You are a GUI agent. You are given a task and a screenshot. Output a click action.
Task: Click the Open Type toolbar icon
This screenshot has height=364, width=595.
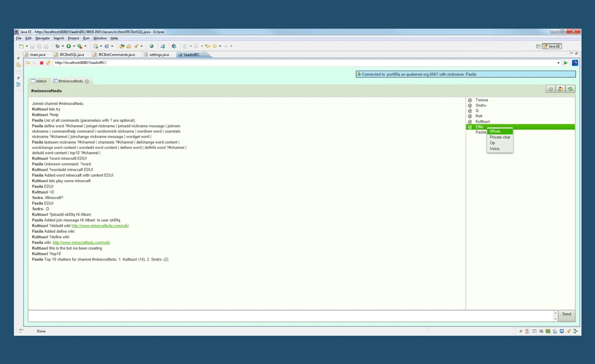[x=122, y=46]
